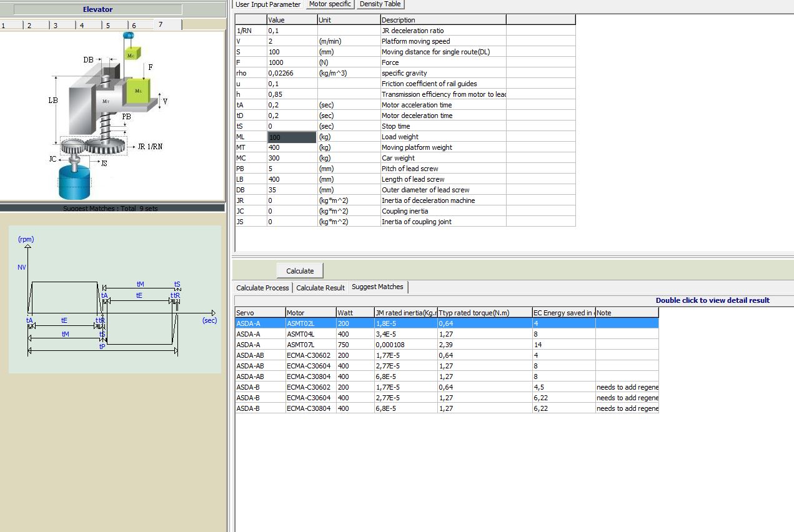Select the Suggest Matches tab
The image size is (794, 532).
pyautogui.click(x=377, y=287)
